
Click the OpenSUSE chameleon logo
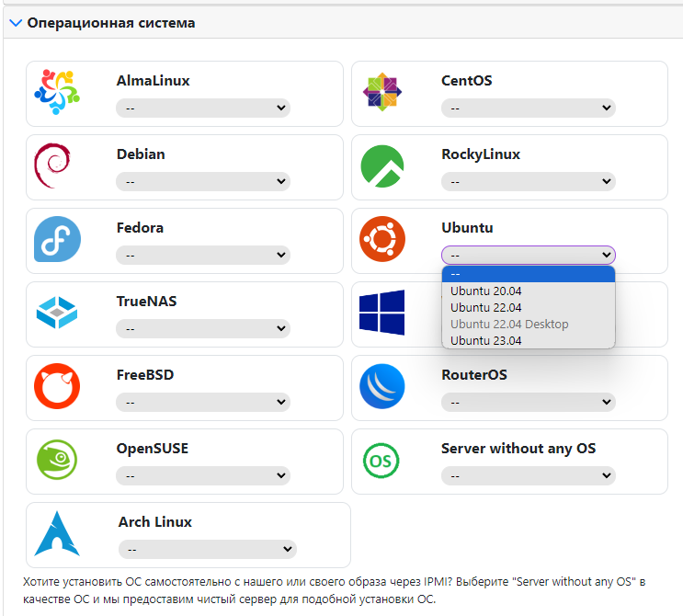point(57,460)
